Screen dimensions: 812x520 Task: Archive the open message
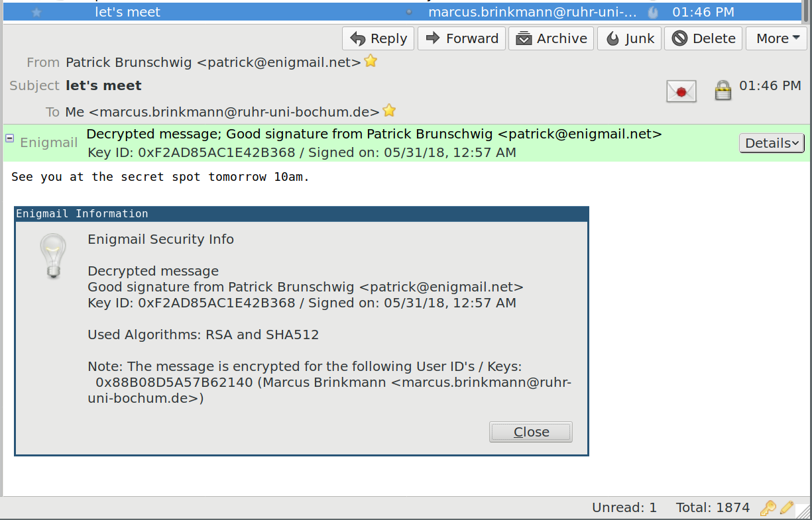coord(552,38)
